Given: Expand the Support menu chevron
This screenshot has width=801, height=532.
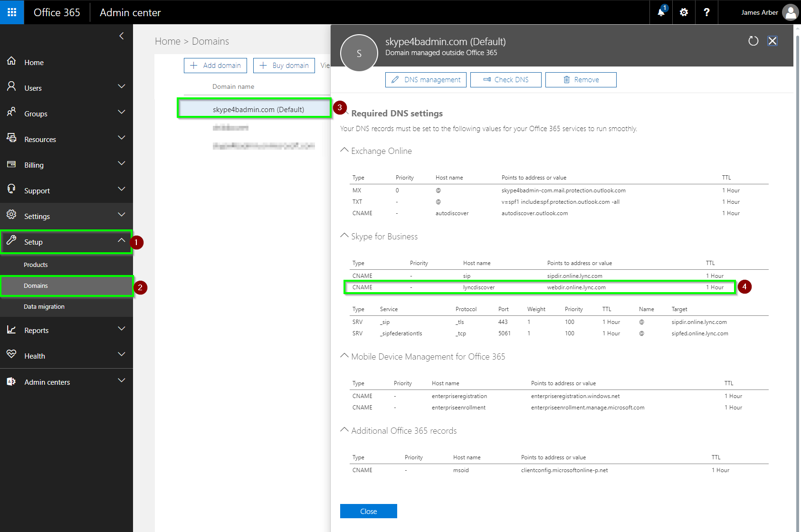Looking at the screenshot, I should click(x=122, y=190).
